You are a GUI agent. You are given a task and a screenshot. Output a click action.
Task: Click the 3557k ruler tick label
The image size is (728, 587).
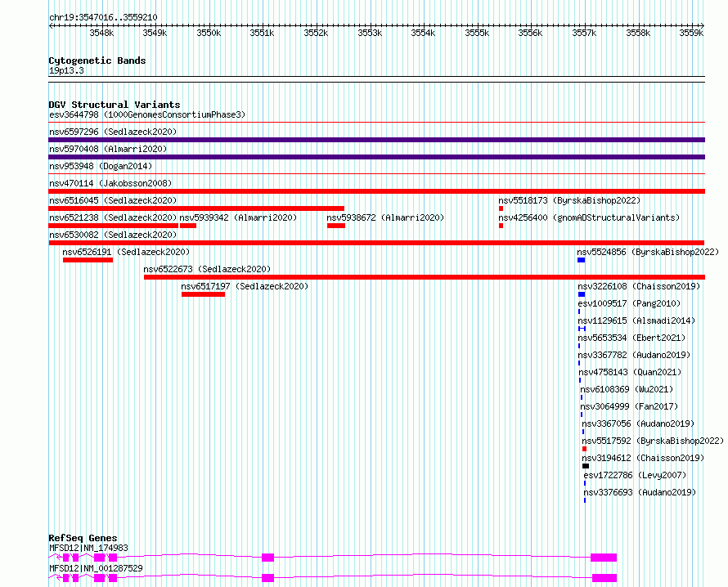click(x=584, y=33)
